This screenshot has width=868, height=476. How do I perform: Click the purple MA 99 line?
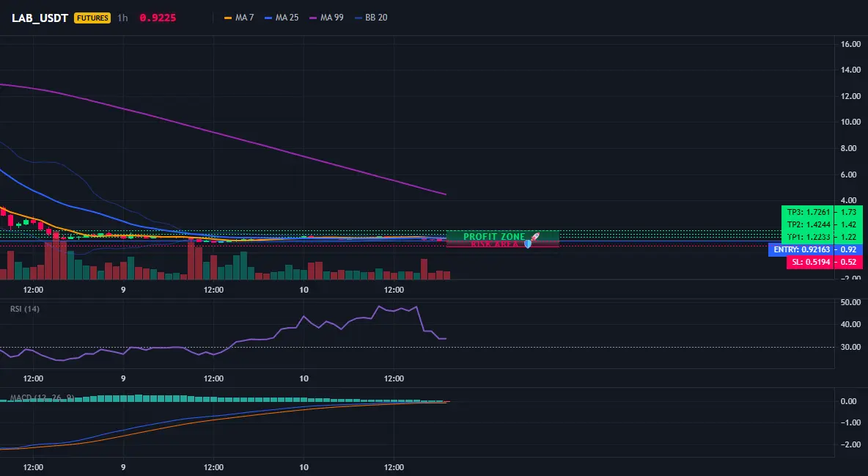[277, 150]
